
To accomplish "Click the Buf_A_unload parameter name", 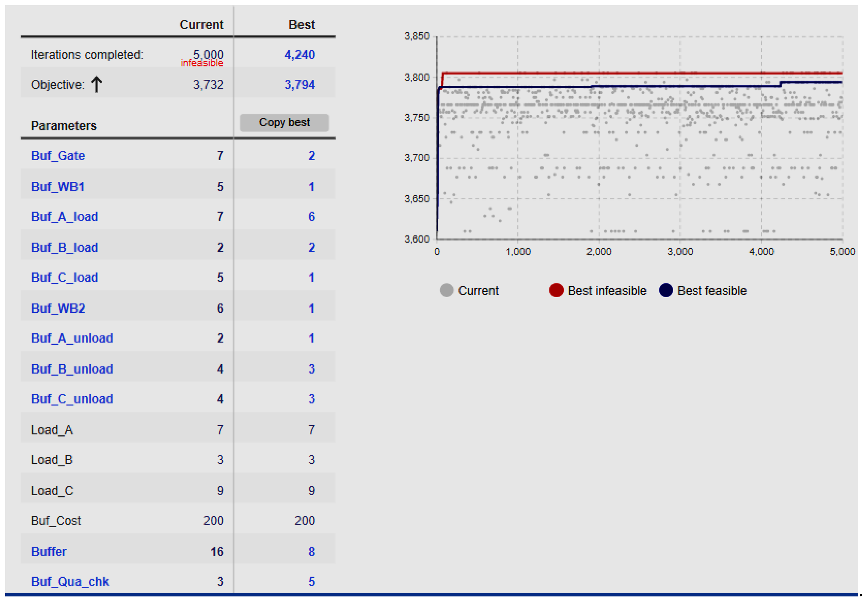I will (72, 338).
